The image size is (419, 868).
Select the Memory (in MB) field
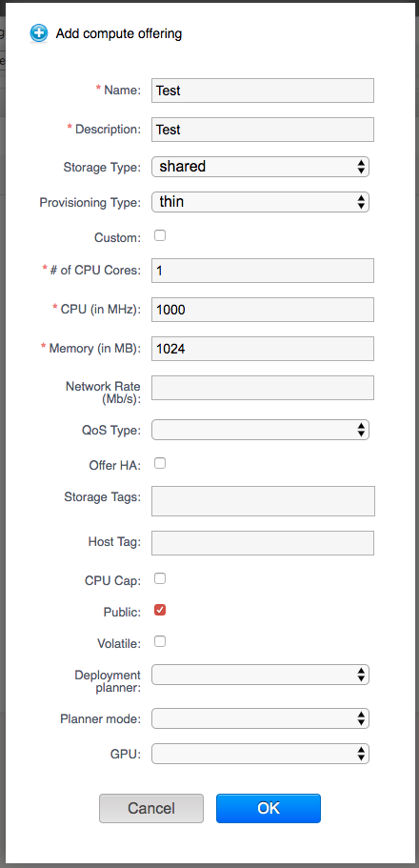coord(263,349)
